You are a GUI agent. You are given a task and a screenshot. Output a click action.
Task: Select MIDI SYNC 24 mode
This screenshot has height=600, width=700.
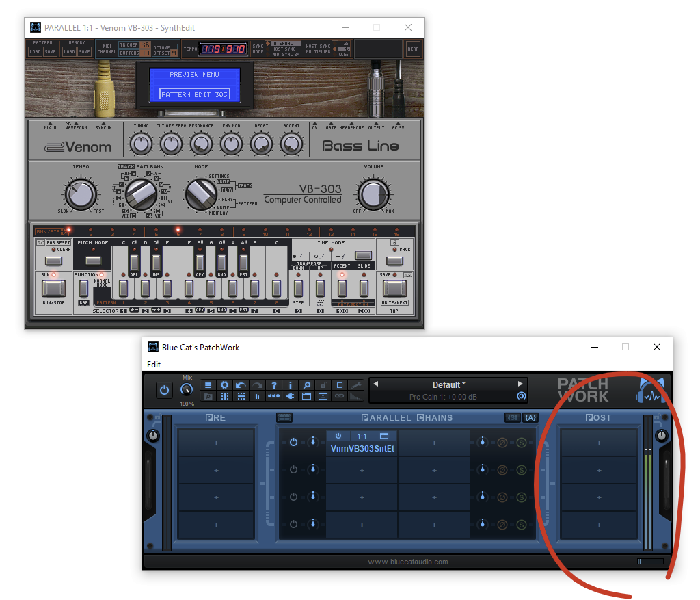(286, 55)
